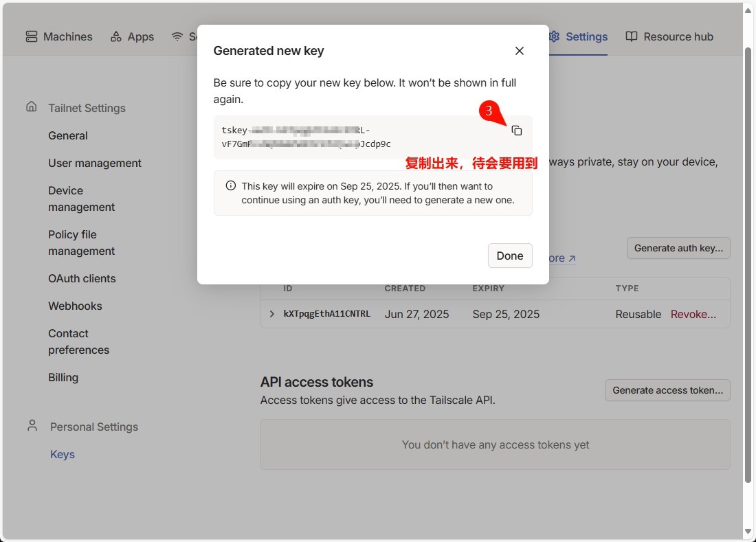Click the Done button
This screenshot has width=756, height=542.
(x=510, y=256)
